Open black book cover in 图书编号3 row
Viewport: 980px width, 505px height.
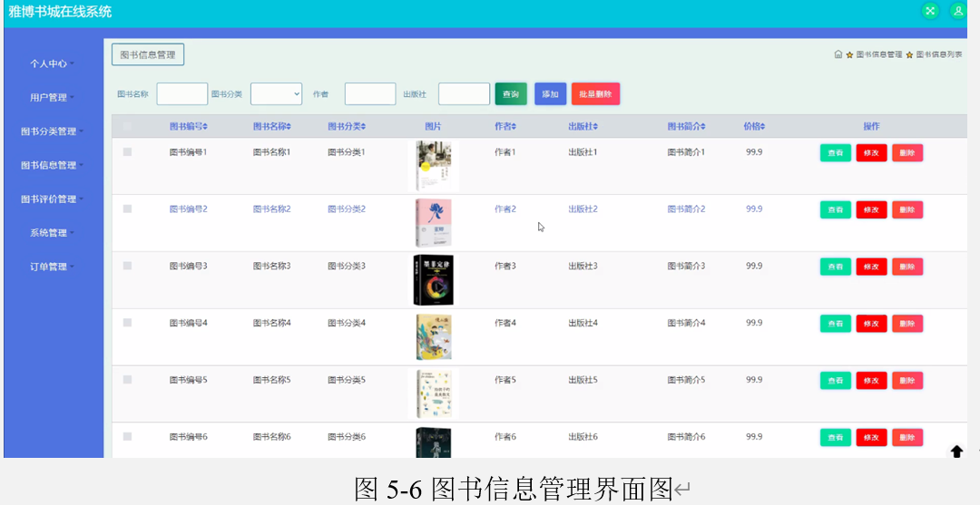click(434, 279)
